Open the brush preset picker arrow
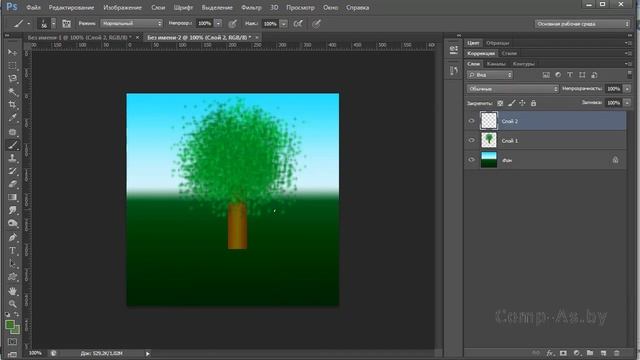Viewport: 640px width, 360px height. pyautogui.click(x=53, y=24)
